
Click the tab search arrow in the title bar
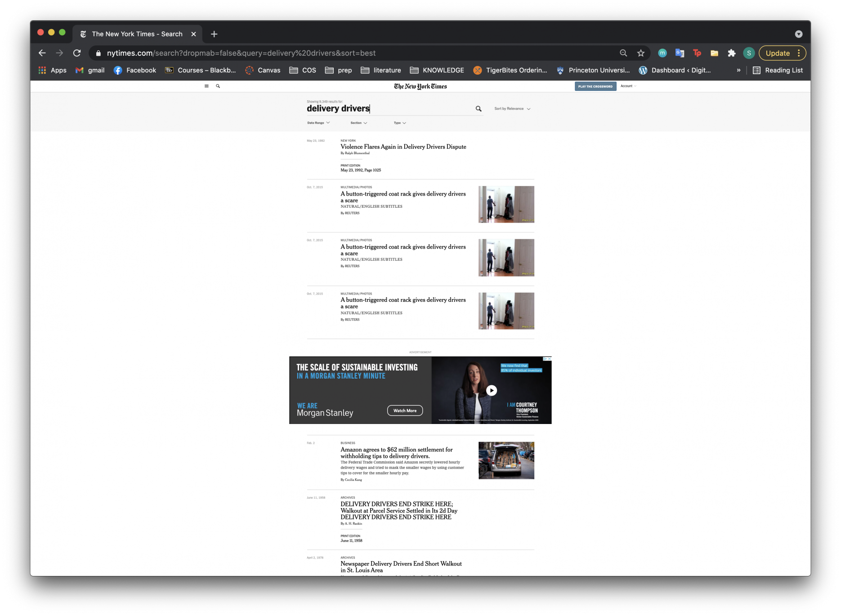pos(799,34)
